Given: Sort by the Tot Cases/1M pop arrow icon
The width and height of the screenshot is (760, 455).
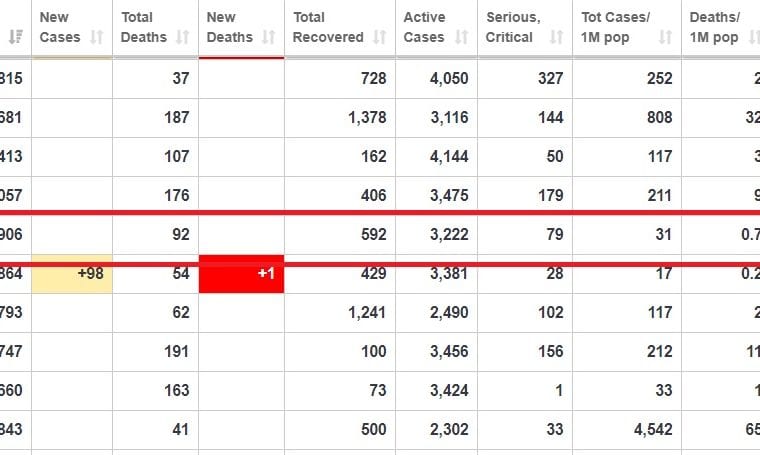Looking at the screenshot, I should 665,37.
